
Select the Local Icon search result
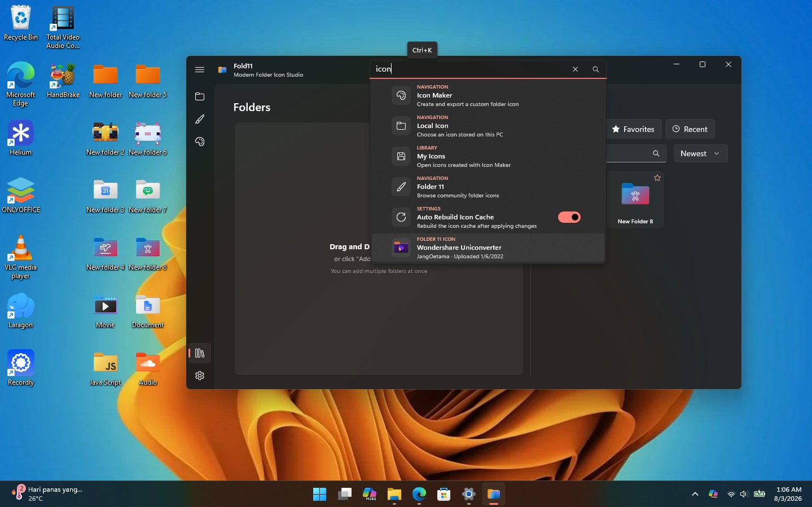(x=488, y=126)
